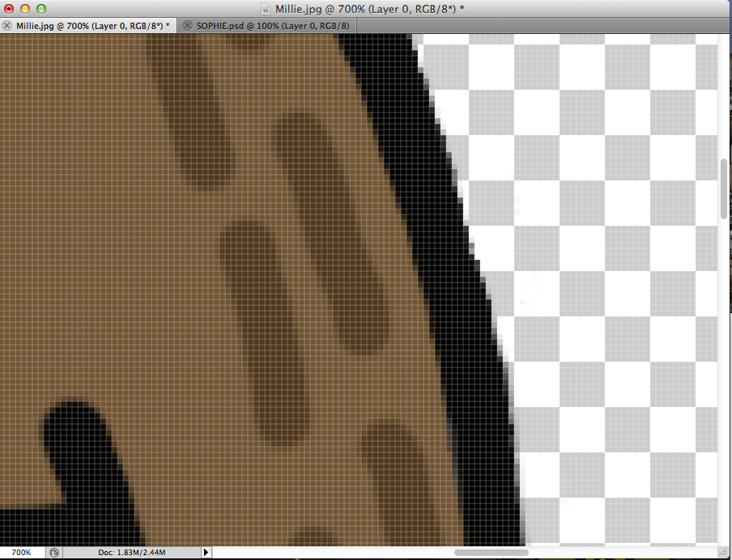This screenshot has height=560, width=732.
Task: Switch to the SOPHIE.psd document tab
Action: [x=266, y=26]
